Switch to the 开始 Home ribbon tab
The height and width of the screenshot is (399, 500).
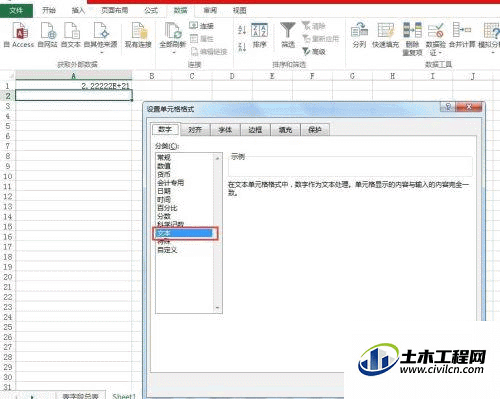pos(49,11)
